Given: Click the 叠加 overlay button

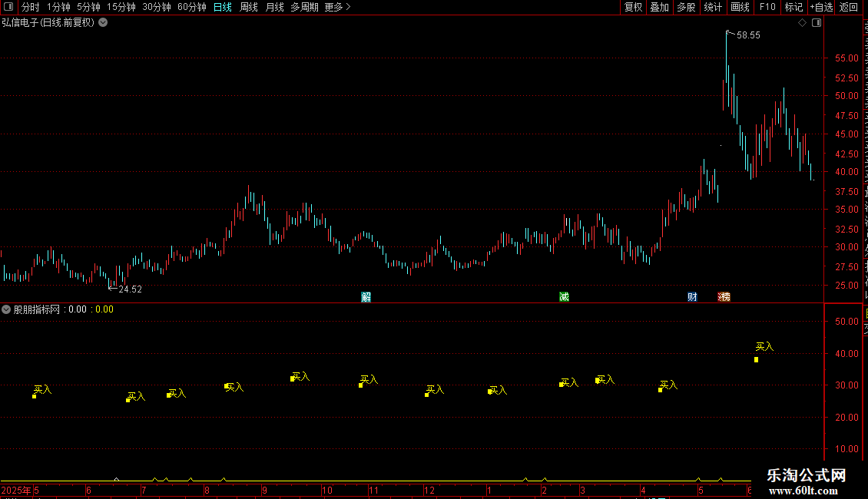Looking at the screenshot, I should [659, 7].
